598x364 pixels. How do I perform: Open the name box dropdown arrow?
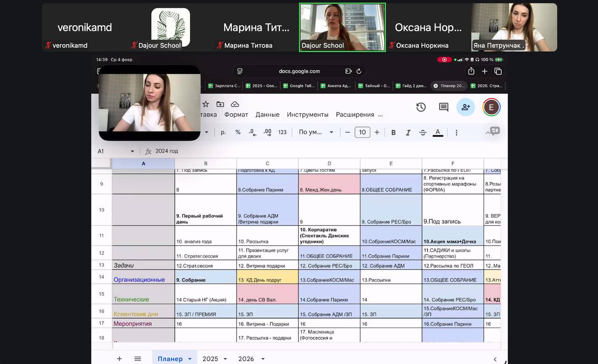click(132, 151)
